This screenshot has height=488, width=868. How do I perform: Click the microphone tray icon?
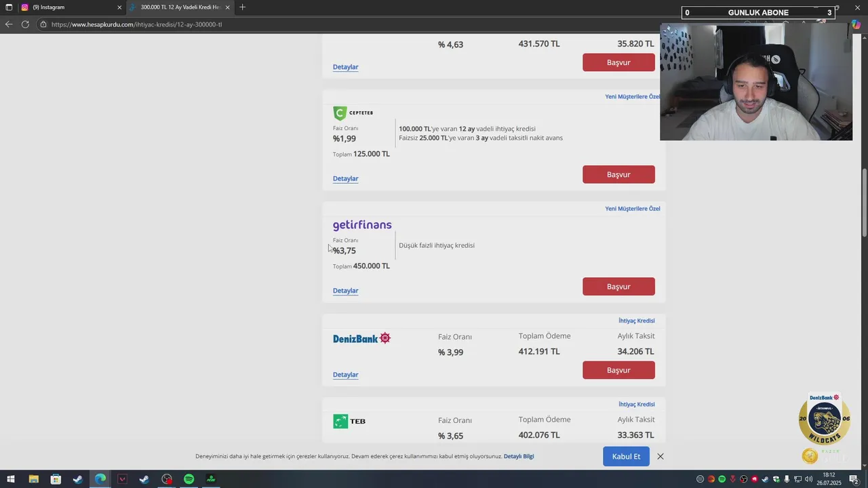(787, 479)
